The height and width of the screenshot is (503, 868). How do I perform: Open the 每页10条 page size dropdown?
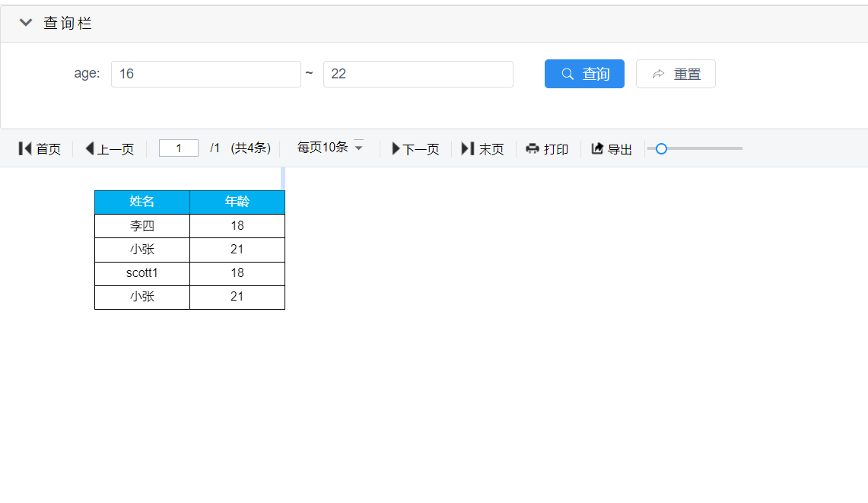coord(330,148)
